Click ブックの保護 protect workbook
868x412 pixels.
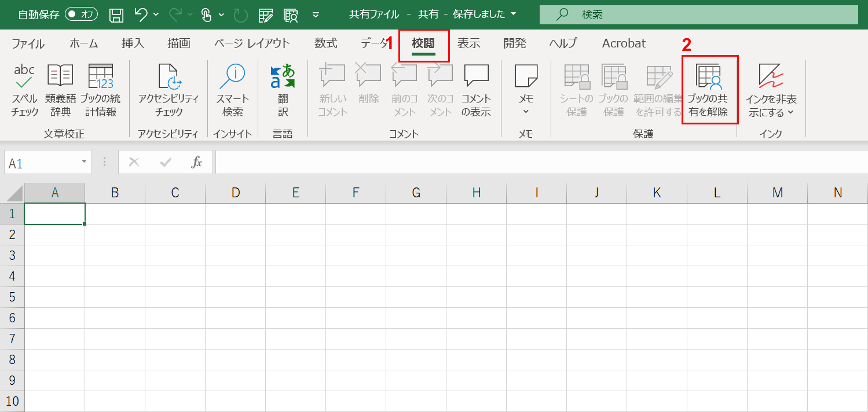[x=613, y=90]
